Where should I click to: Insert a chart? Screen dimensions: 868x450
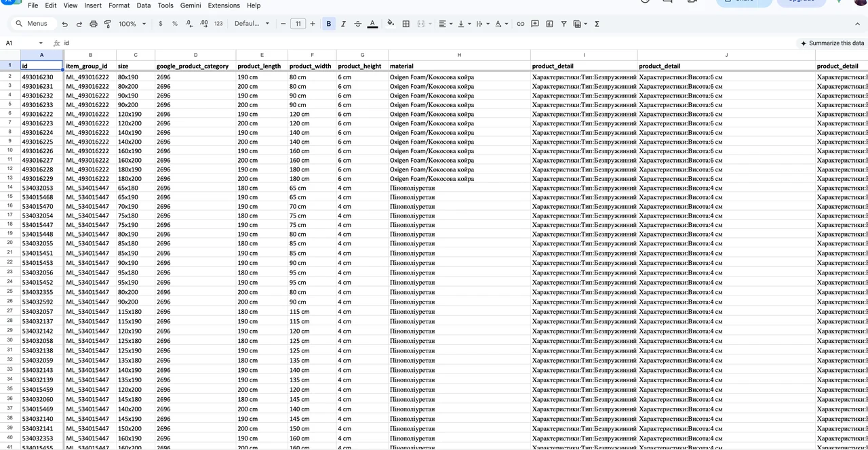point(549,24)
